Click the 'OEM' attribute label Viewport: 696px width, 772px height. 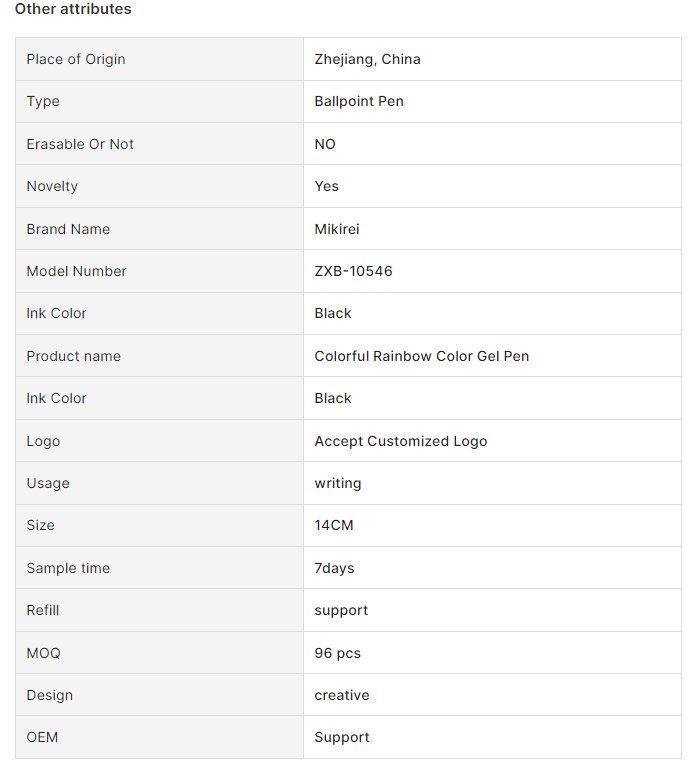[42, 738]
